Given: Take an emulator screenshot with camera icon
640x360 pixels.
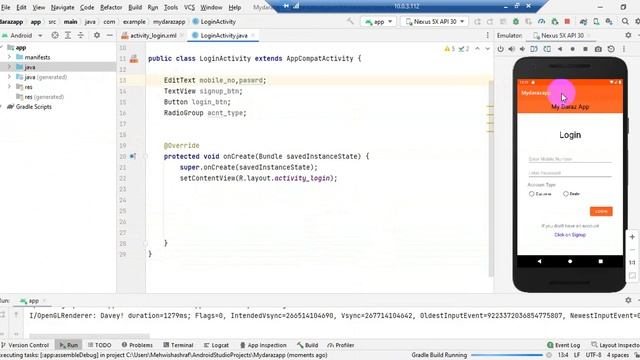Looking at the screenshot, I should [598, 49].
